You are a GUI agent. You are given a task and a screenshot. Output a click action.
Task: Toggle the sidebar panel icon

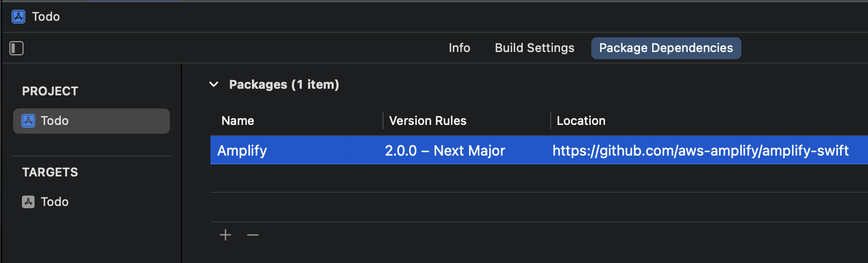(16, 48)
